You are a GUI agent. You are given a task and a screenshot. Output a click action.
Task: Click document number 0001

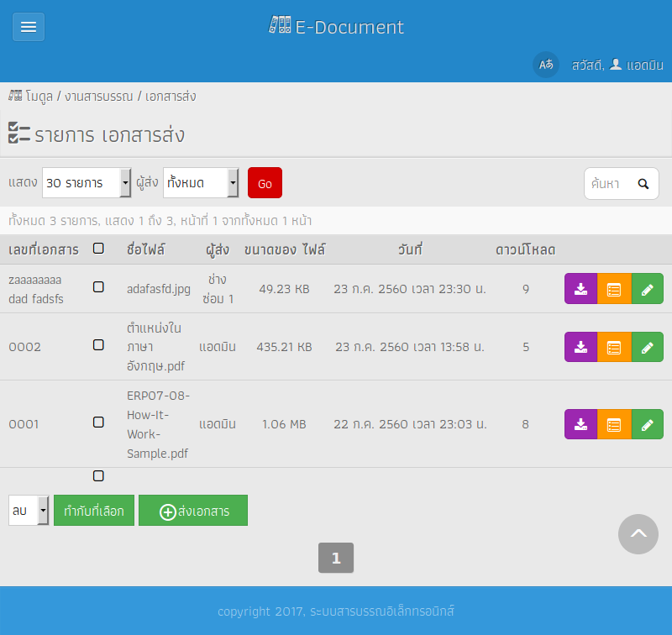click(24, 424)
